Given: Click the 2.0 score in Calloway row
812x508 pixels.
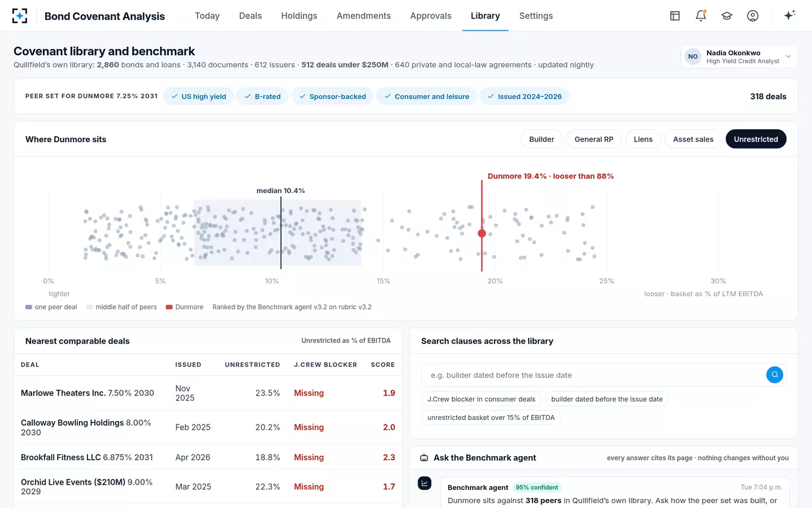Looking at the screenshot, I should tap(389, 427).
